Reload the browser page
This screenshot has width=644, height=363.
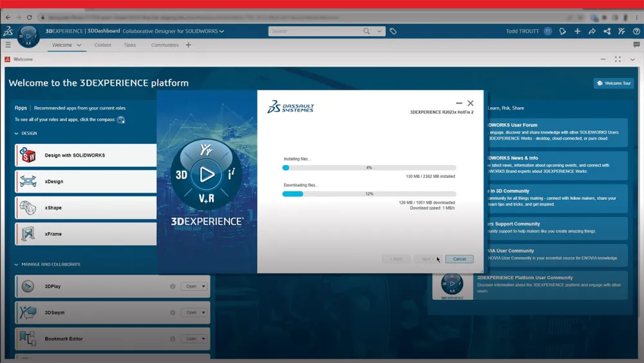29,17
